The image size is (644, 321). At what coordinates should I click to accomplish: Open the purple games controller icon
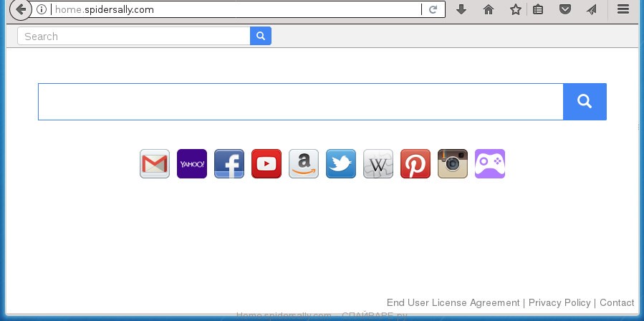point(490,163)
